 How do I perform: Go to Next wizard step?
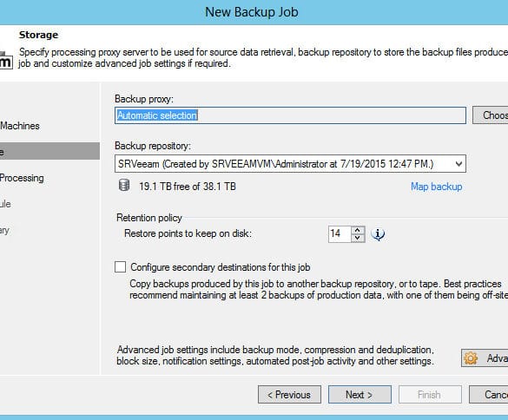click(360, 395)
